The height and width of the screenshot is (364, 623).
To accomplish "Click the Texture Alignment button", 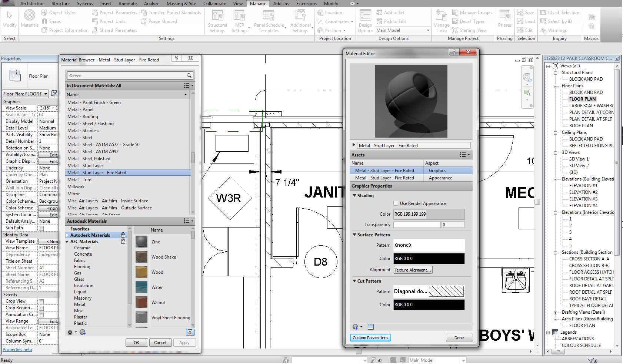I will point(413,270).
